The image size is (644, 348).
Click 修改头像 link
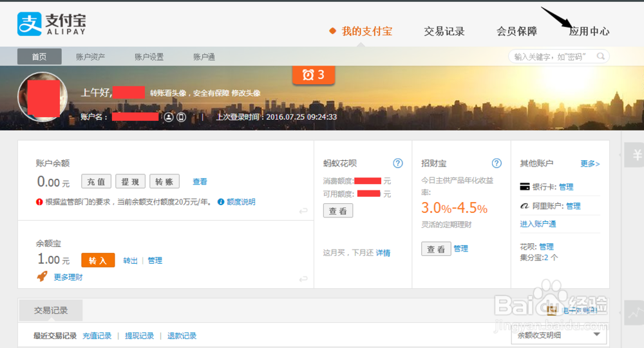click(x=245, y=93)
